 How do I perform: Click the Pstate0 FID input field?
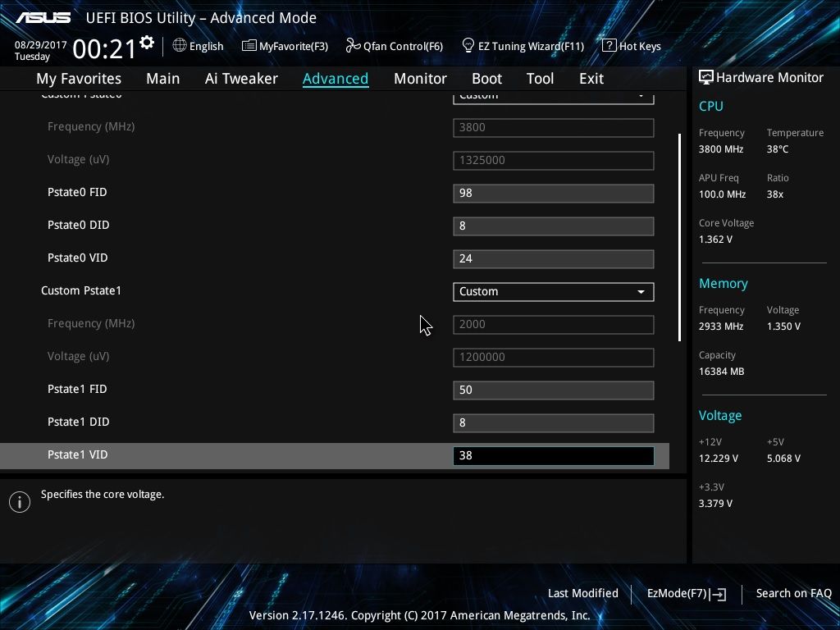(554, 194)
